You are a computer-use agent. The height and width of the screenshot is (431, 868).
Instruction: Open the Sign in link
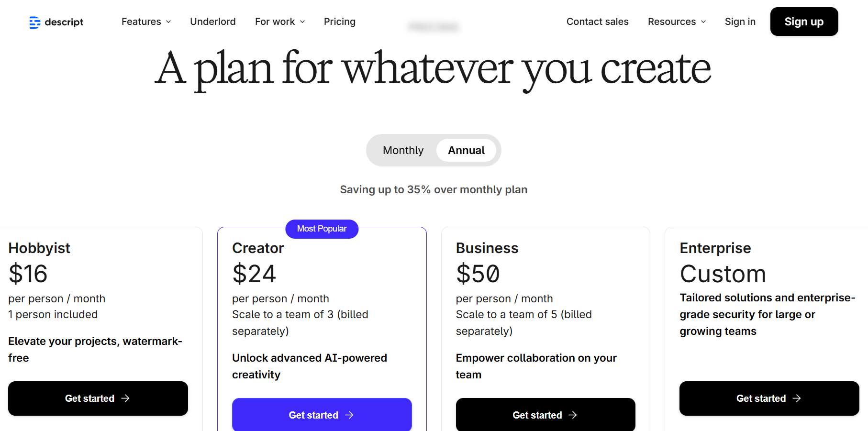pyautogui.click(x=740, y=22)
